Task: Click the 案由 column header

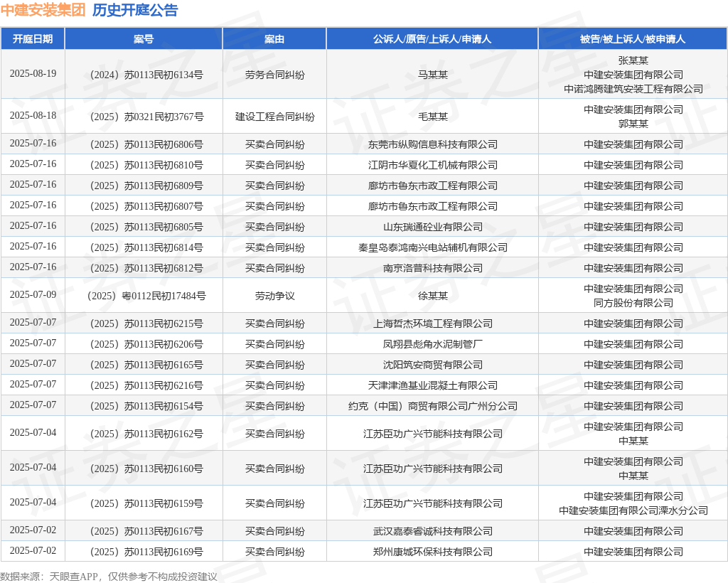Action: [x=274, y=38]
